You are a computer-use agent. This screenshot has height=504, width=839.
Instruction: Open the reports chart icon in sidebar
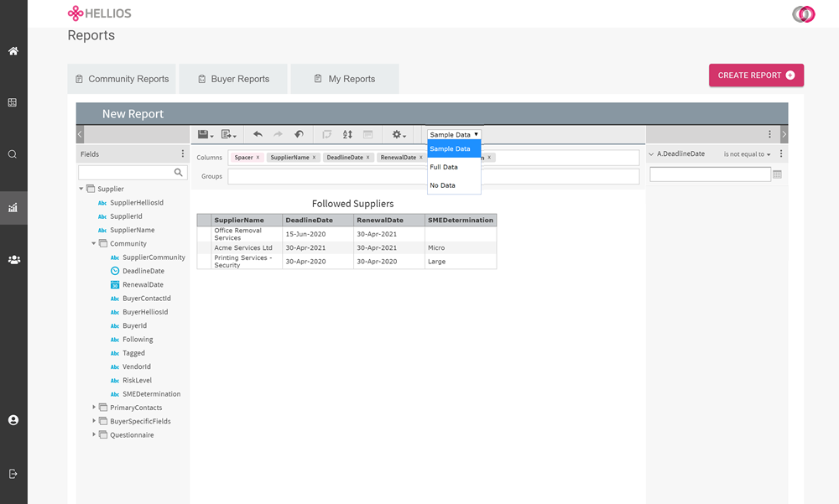point(13,208)
